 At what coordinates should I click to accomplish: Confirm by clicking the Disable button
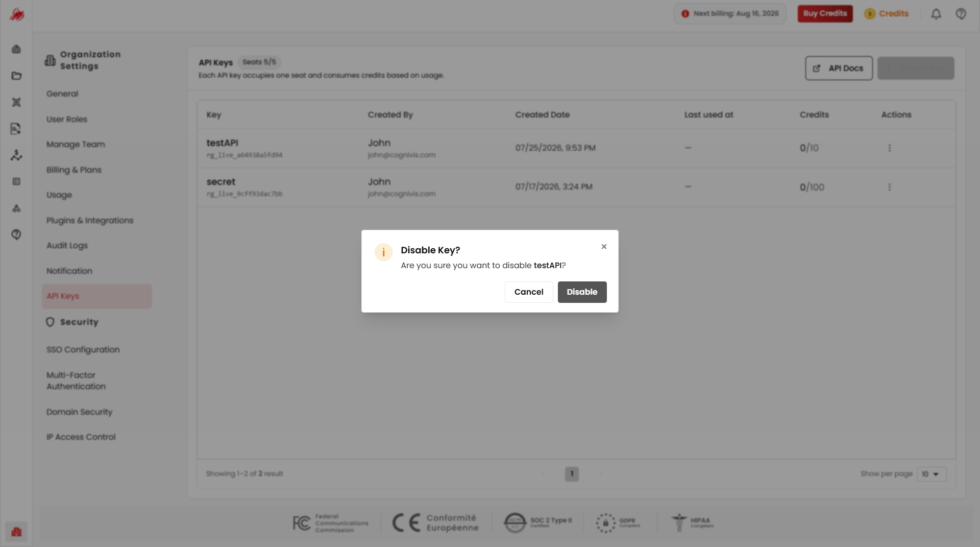pyautogui.click(x=582, y=292)
